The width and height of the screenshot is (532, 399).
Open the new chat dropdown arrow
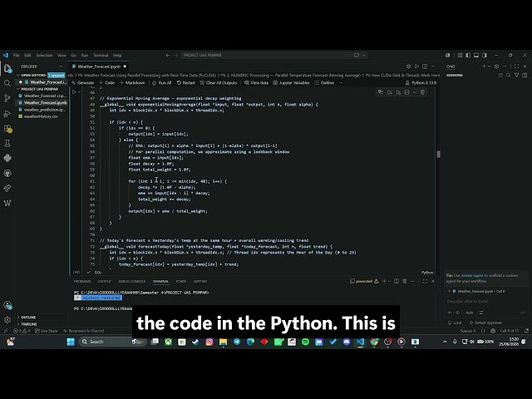click(489, 66)
